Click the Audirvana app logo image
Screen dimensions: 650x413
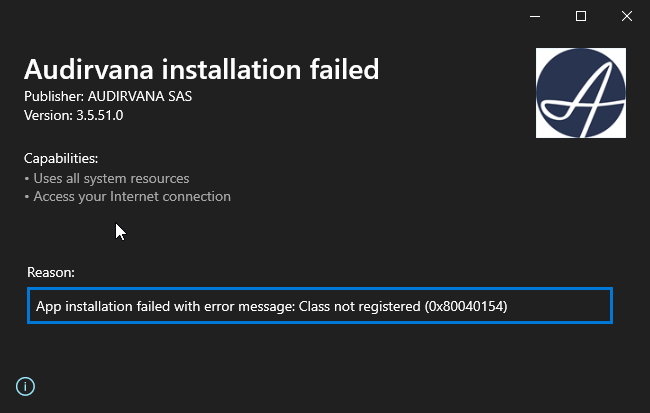(x=581, y=93)
